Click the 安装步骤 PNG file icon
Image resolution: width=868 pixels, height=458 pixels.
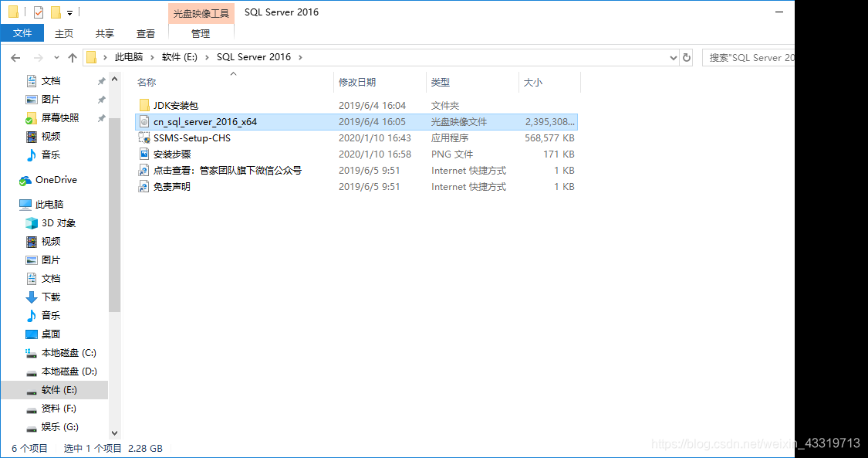point(144,154)
